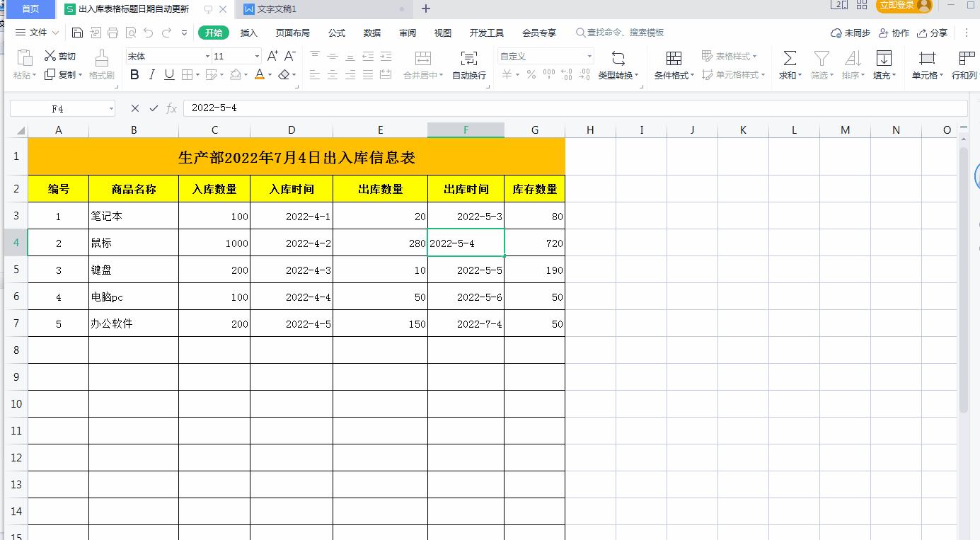Apply italic formatting with the I icon
This screenshot has width=980, height=540.
pyautogui.click(x=151, y=74)
